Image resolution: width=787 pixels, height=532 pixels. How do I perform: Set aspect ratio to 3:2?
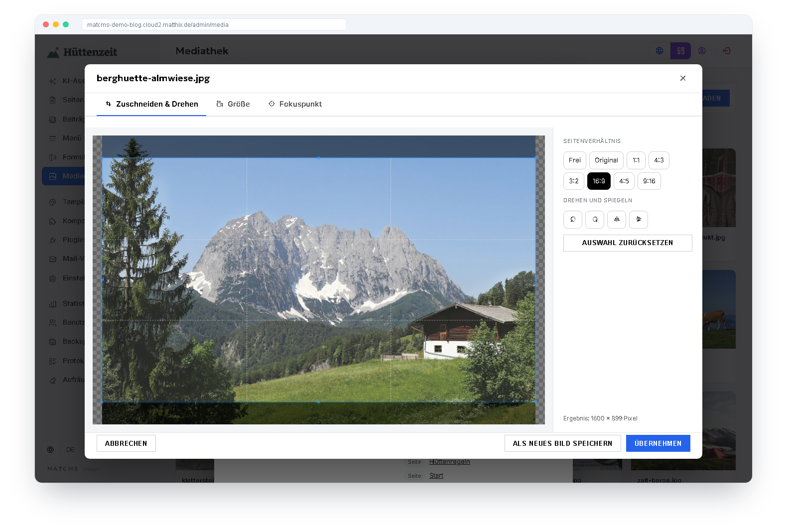574,181
